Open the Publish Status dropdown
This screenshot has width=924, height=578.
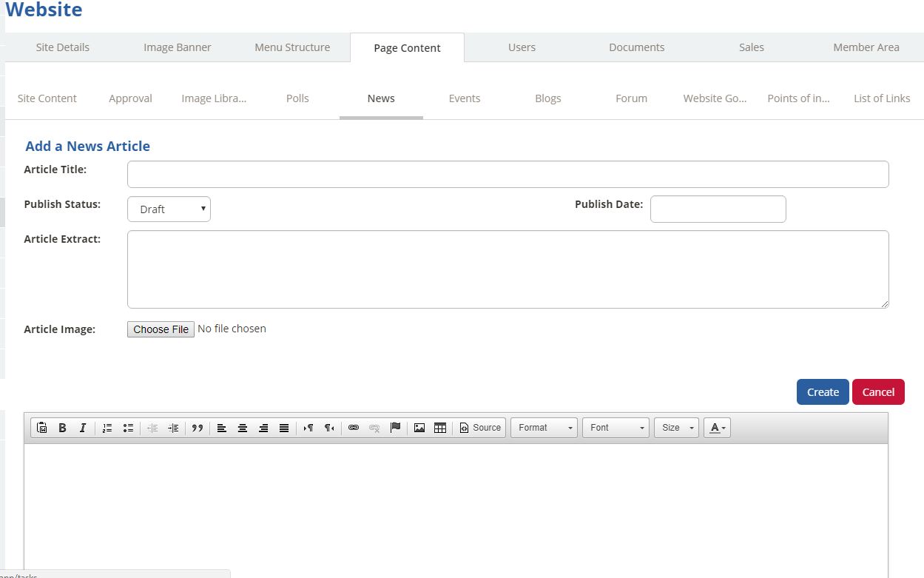(169, 209)
